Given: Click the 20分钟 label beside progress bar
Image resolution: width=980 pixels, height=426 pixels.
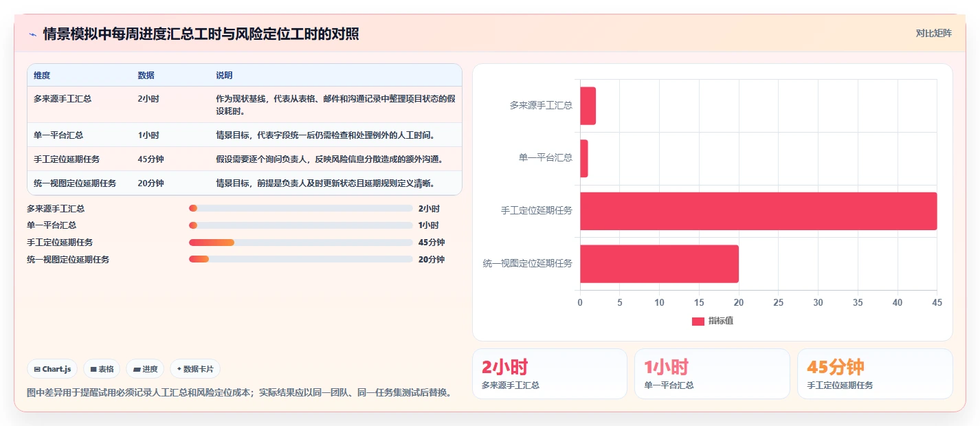Looking at the screenshot, I should tap(432, 260).
